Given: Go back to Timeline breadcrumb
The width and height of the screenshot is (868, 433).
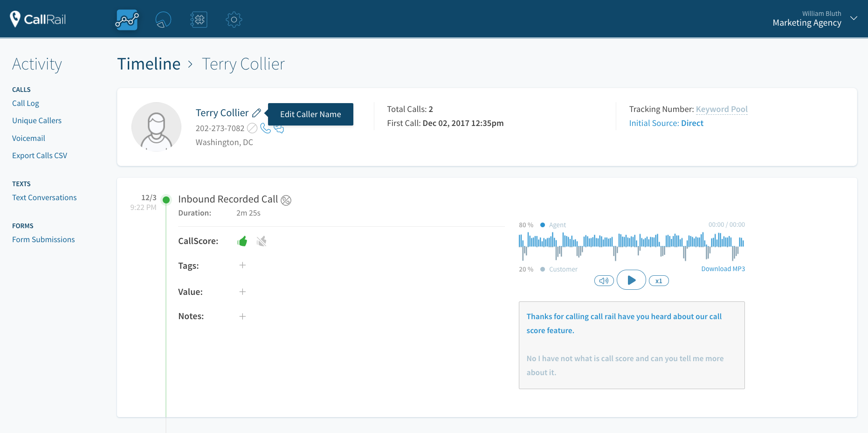Looking at the screenshot, I should [x=149, y=64].
